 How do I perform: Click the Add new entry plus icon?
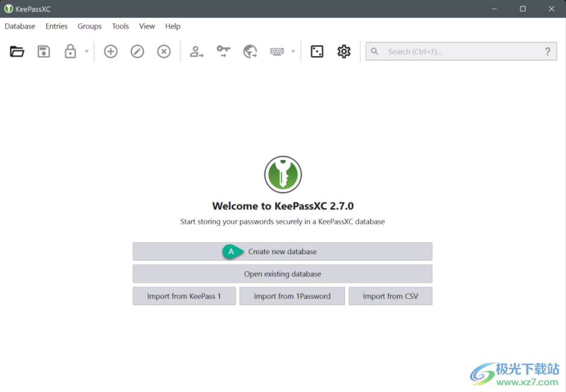tap(111, 52)
